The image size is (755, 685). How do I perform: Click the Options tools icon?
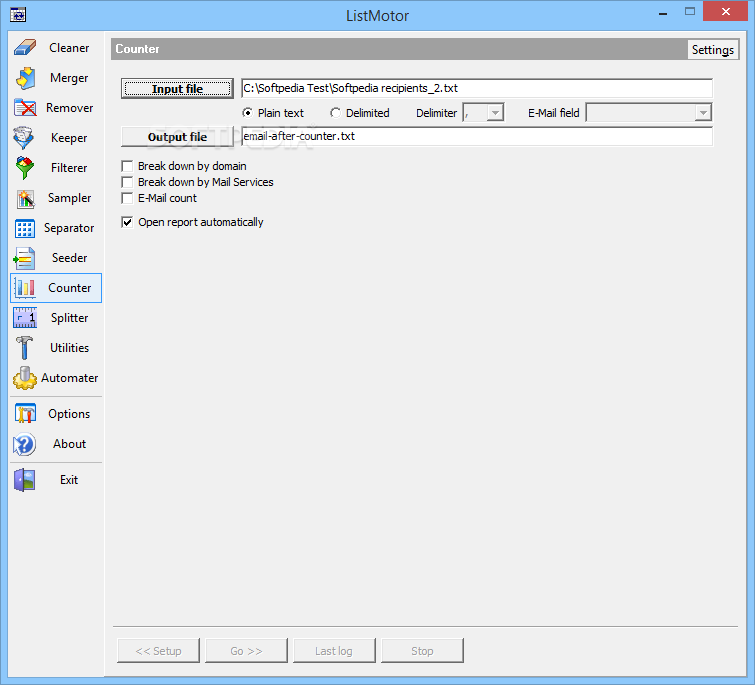click(x=25, y=414)
